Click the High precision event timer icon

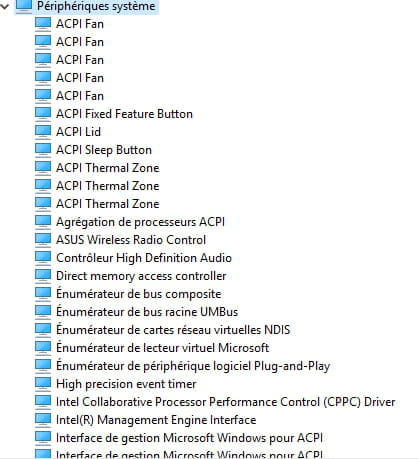(43, 384)
